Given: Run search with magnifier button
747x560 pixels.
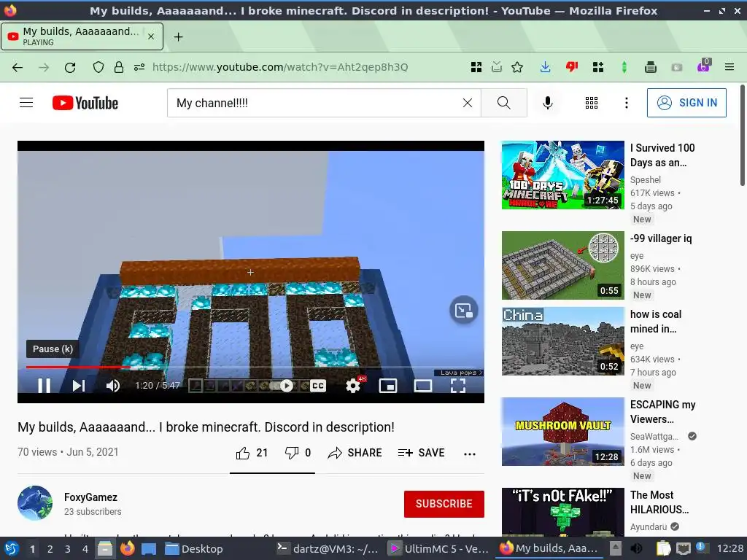Looking at the screenshot, I should click(504, 103).
